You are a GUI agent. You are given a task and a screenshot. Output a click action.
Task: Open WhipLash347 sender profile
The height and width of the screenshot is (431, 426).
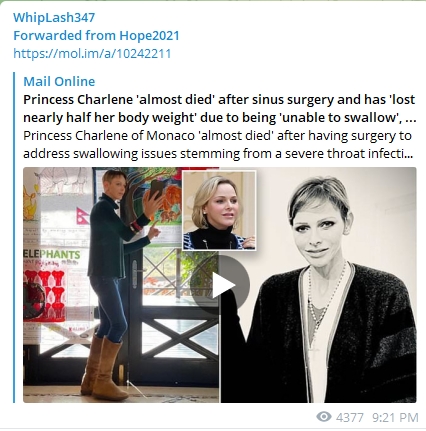coord(54,17)
